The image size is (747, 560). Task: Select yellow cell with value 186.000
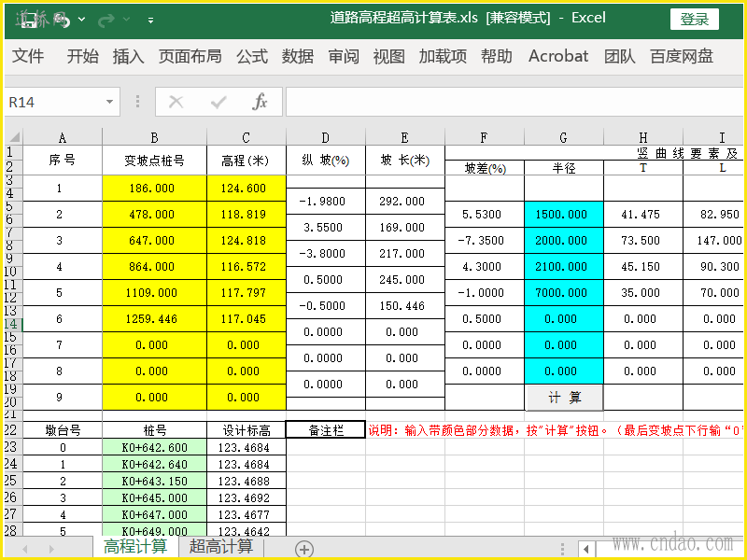click(154, 189)
